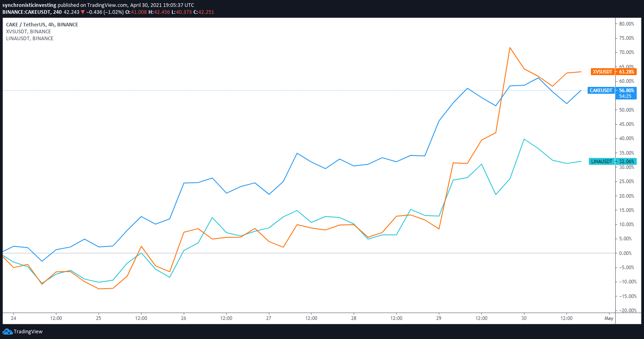Click the teal LINAUSDT series tag

[x=601, y=162]
